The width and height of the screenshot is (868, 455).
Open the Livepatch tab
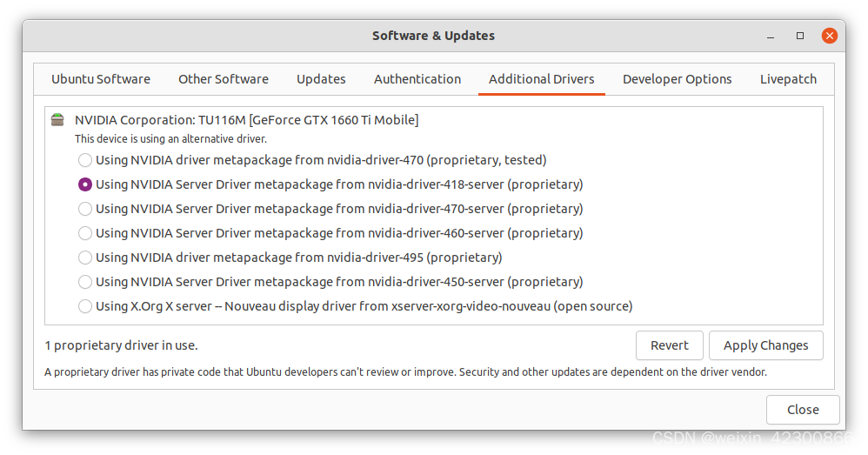[788, 79]
